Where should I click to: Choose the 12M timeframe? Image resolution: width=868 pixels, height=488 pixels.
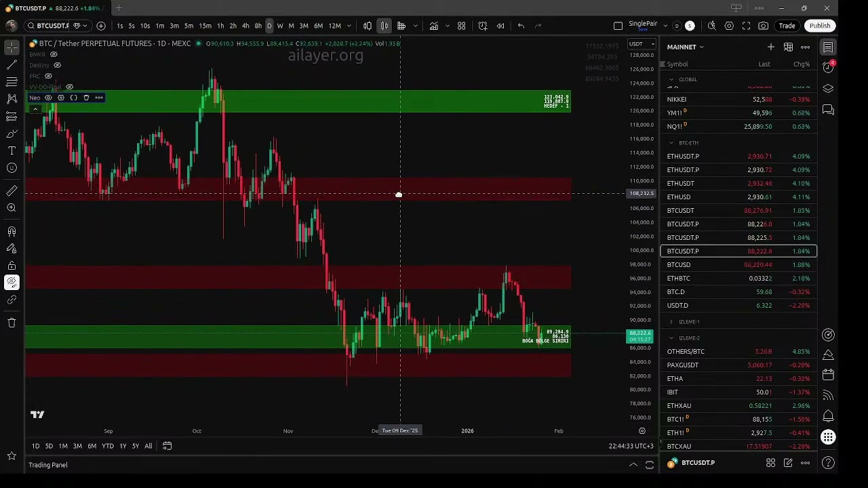pos(335,26)
